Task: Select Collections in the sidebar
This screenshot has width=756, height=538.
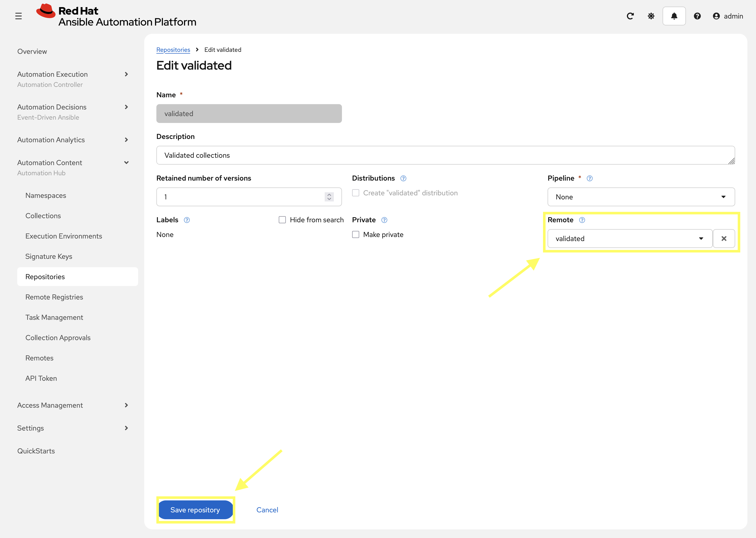Action: pos(43,216)
